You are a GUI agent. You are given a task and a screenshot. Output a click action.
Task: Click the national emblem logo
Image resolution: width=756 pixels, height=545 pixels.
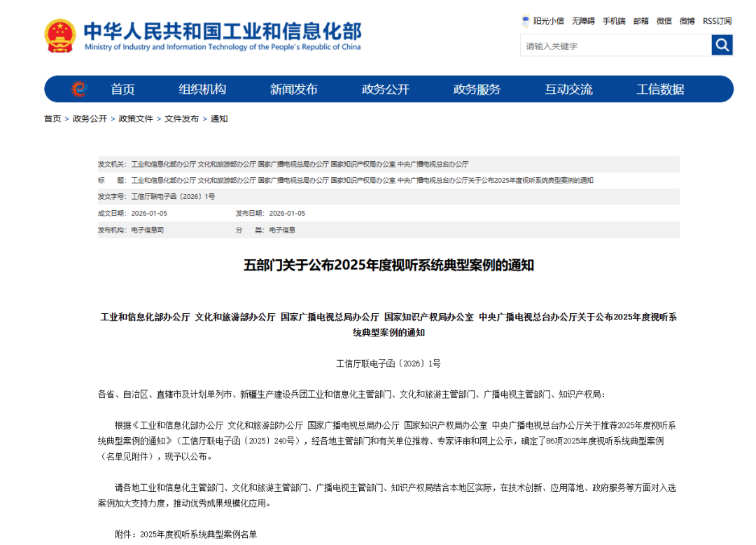tap(60, 36)
